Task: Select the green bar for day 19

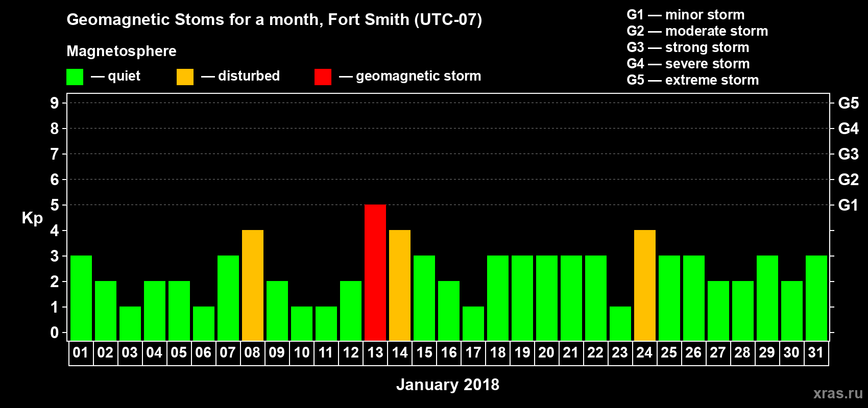Action: click(522, 298)
